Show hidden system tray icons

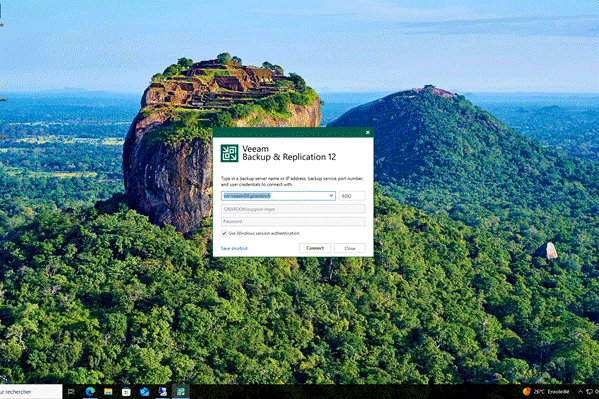(x=580, y=392)
